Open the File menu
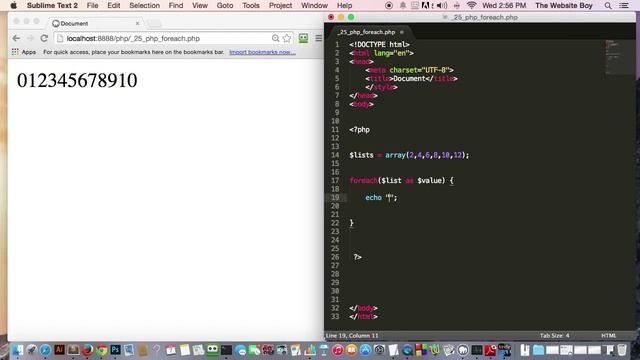The width and height of the screenshot is (640, 360). (x=92, y=5)
